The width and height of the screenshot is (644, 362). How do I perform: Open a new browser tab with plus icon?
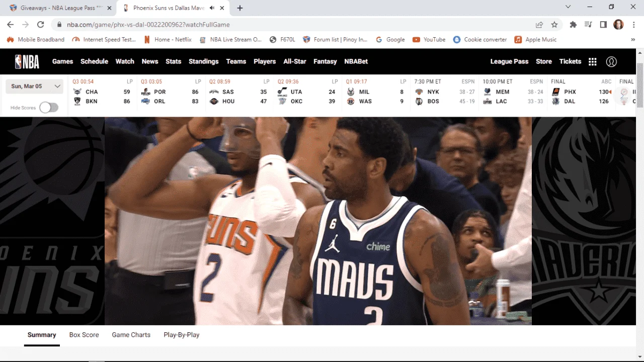click(240, 8)
